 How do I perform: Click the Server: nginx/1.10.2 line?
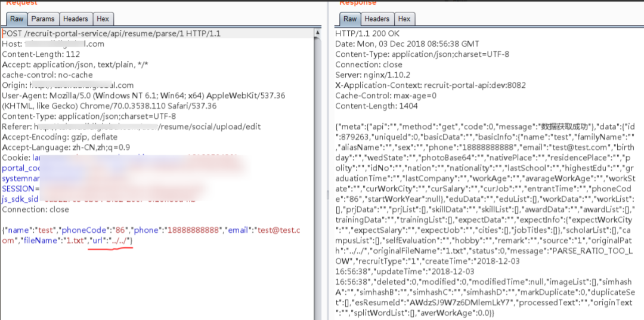point(373,75)
